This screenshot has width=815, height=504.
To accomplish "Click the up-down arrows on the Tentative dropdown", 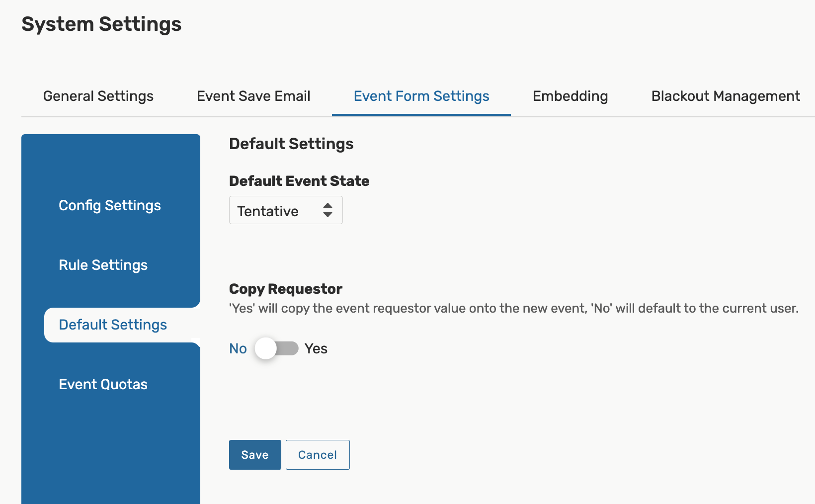I will click(x=327, y=210).
